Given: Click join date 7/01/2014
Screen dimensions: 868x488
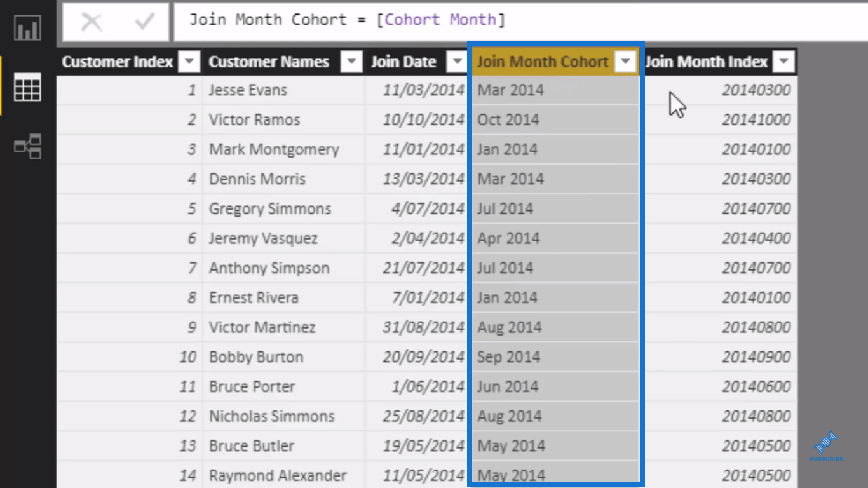Looking at the screenshot, I should (428, 297).
